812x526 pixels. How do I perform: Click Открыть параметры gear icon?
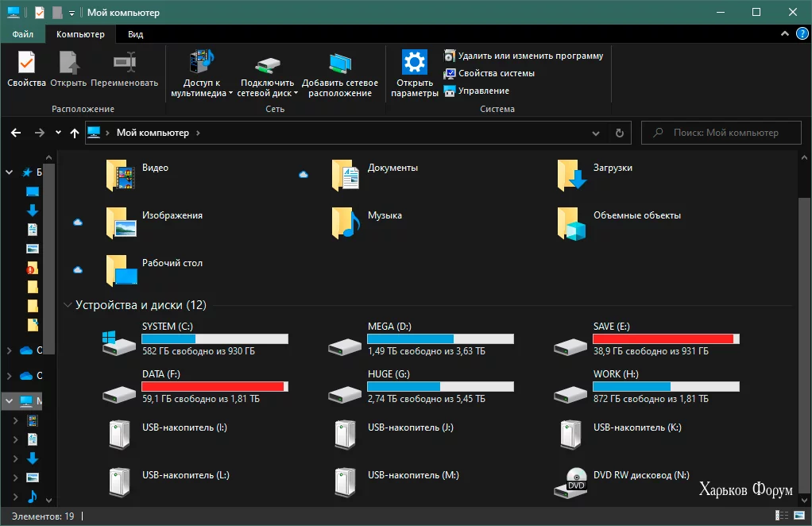[x=414, y=64]
